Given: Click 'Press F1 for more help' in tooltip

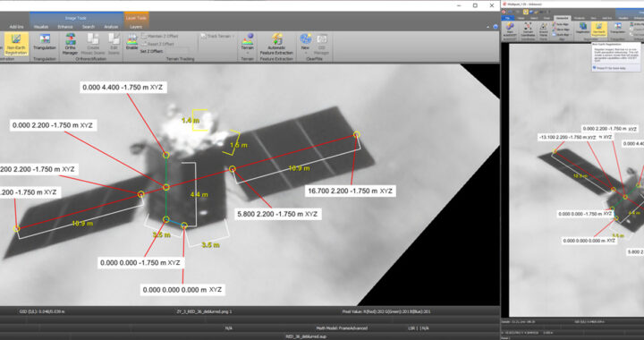Looking at the screenshot, I should pyautogui.click(x=612, y=68).
